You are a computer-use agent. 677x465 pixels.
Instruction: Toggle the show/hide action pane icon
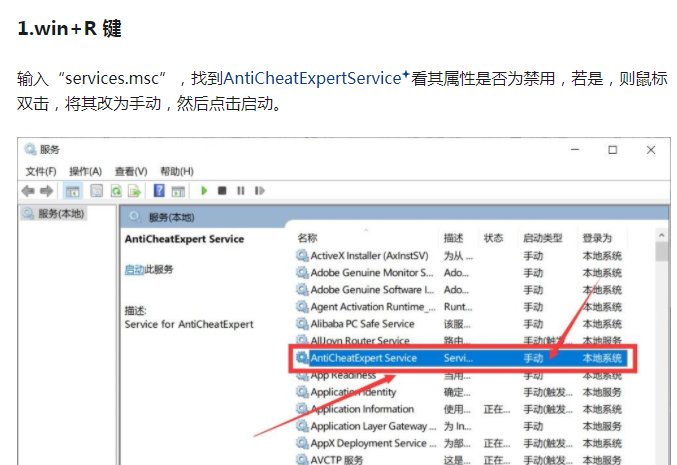178,191
